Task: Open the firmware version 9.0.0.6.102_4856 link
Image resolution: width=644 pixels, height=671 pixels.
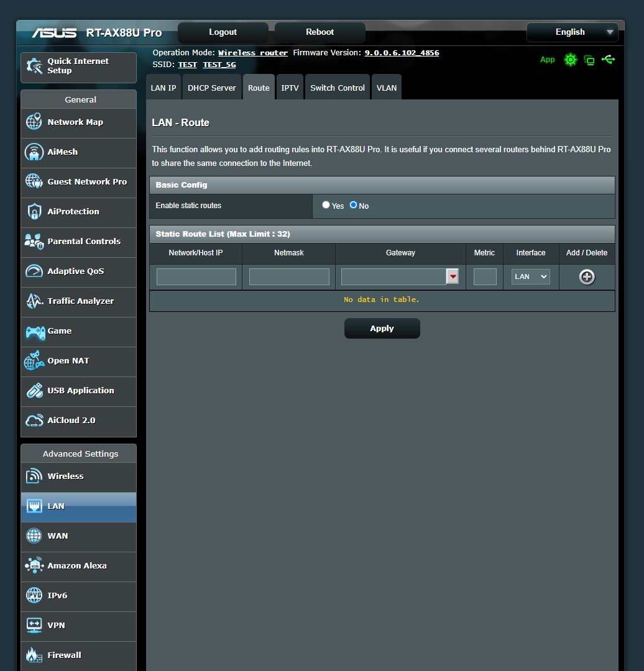Action: pos(402,53)
